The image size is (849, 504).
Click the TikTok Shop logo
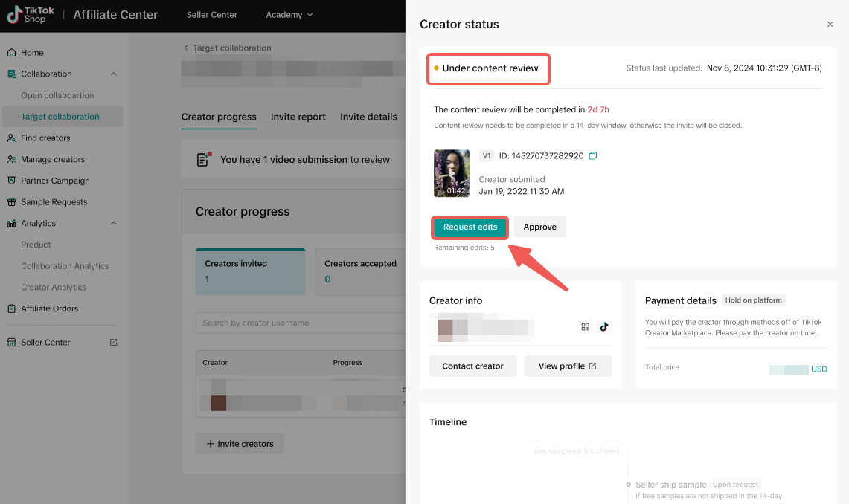coord(27,15)
